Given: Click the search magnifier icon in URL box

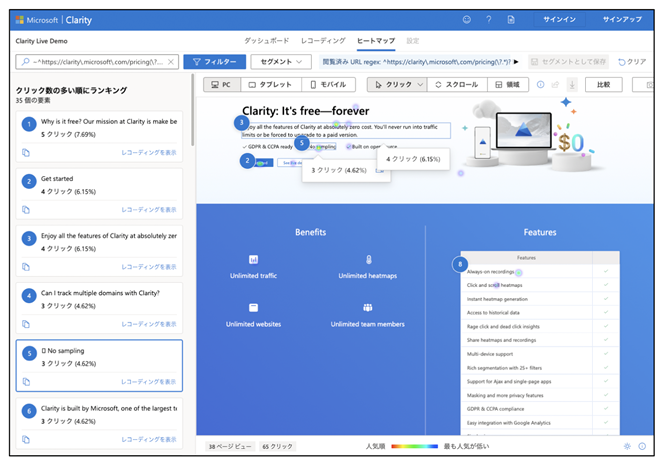Looking at the screenshot, I should pos(25,62).
